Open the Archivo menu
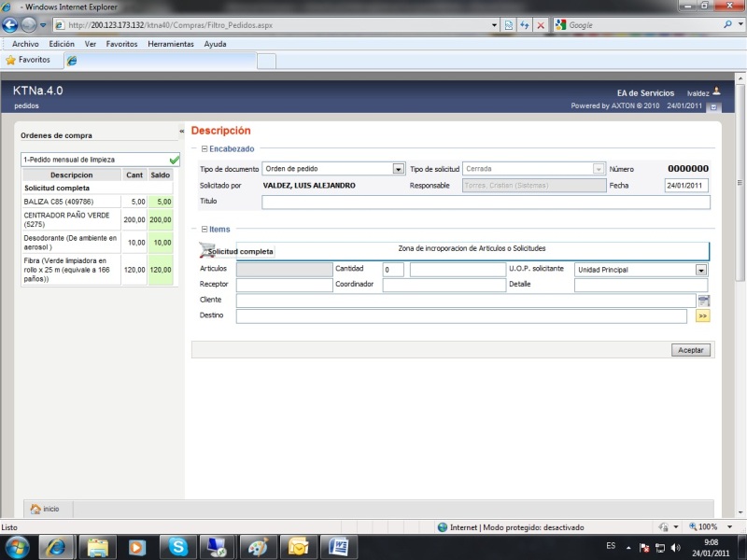This screenshot has height=560, width=747. [x=25, y=44]
